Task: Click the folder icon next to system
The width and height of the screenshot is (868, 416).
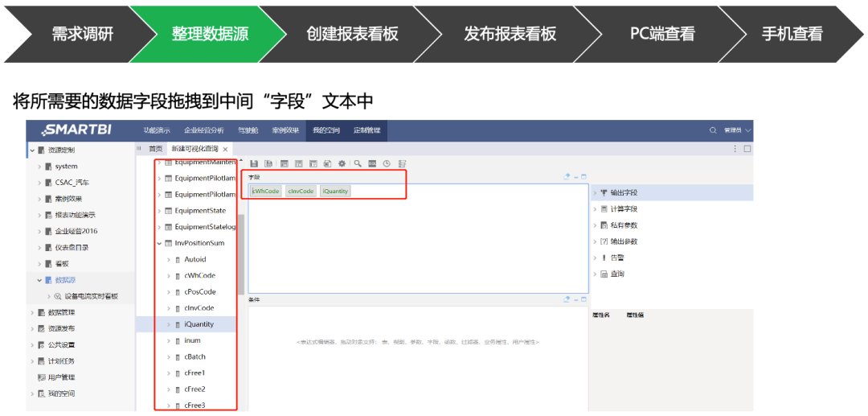Action: click(49, 167)
